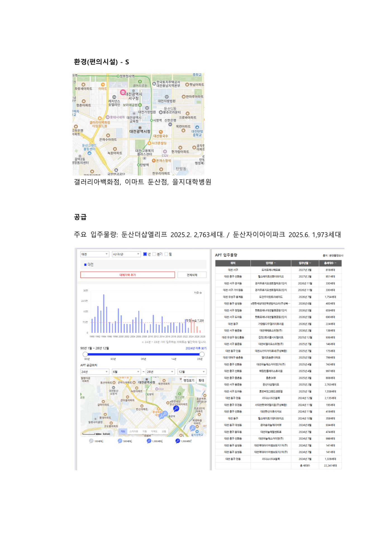Enable the 월 monthly checkbox
The width and height of the screenshot is (392, 554).
(x=167, y=254)
